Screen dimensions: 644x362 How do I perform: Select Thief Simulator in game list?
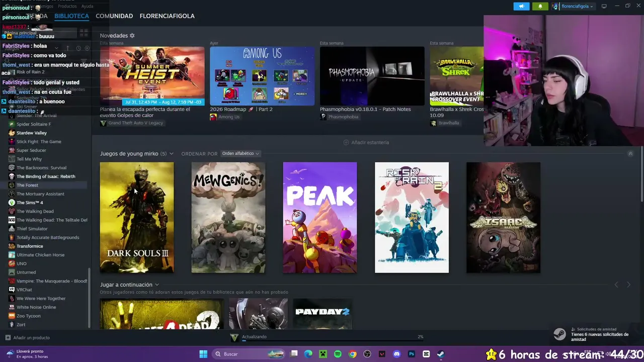click(32, 229)
